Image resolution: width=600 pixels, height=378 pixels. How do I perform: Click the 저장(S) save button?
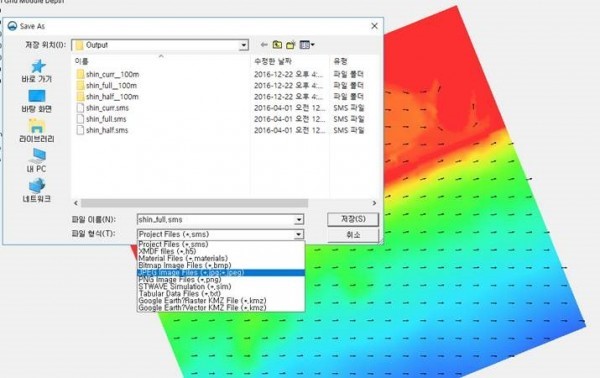click(353, 219)
